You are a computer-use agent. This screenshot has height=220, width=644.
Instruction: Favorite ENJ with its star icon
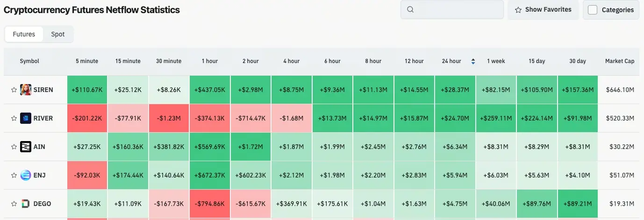pos(14,175)
